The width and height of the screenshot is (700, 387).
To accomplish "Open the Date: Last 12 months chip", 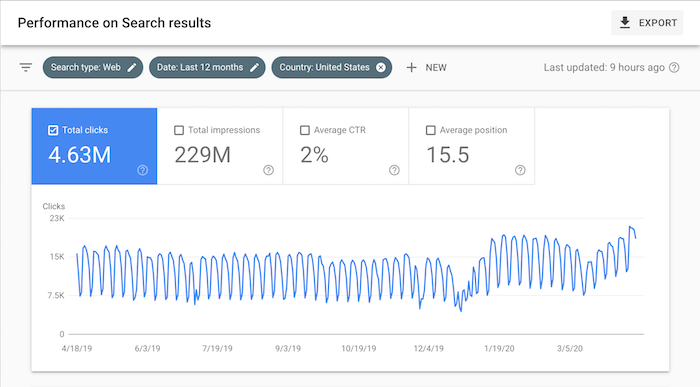I will tap(207, 67).
